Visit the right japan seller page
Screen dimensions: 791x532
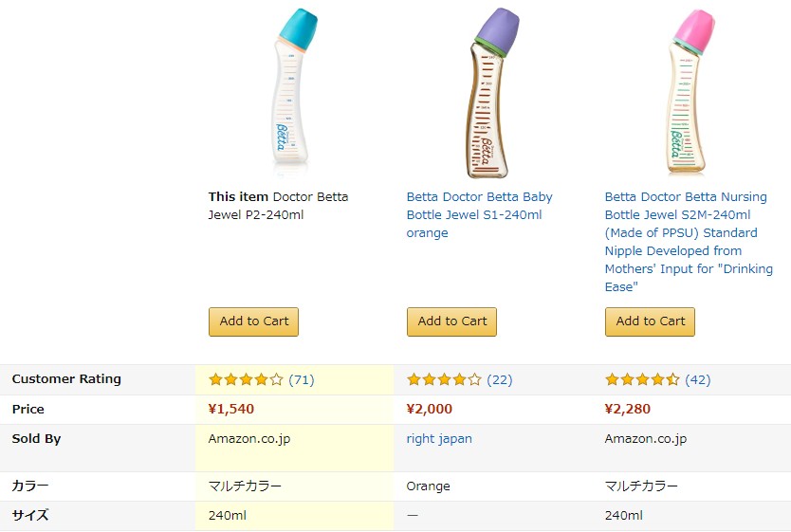click(x=439, y=439)
